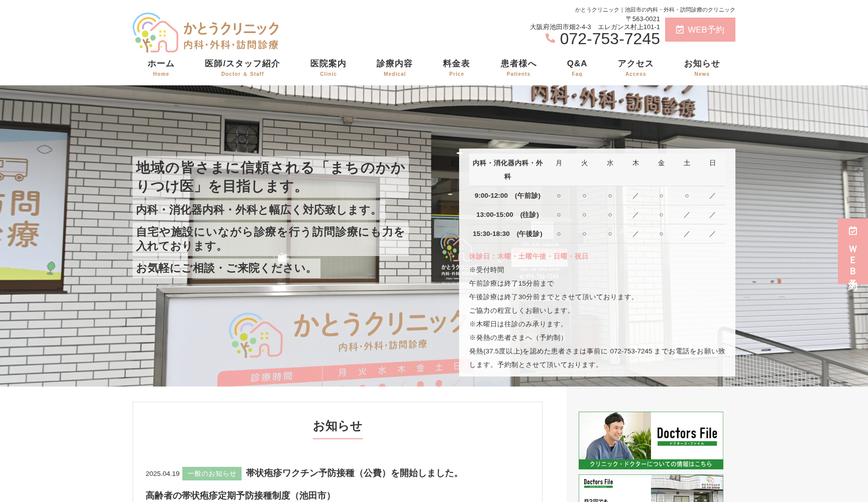Open the 料金表 Price page
This screenshot has width=868, height=502.
tap(456, 68)
